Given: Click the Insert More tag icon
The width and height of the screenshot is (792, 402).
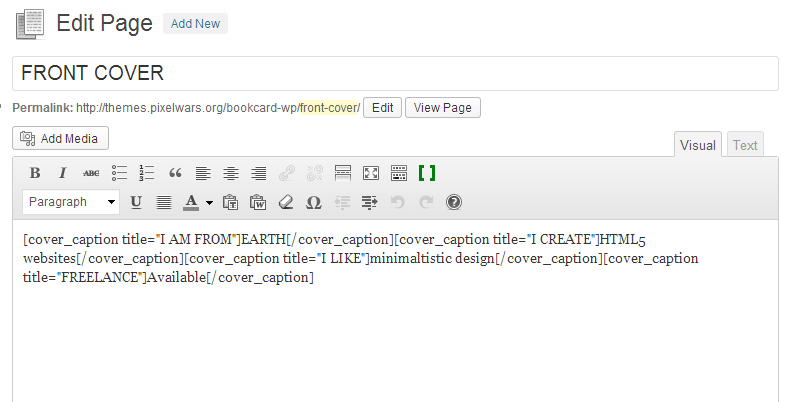Looking at the screenshot, I should 342,173.
